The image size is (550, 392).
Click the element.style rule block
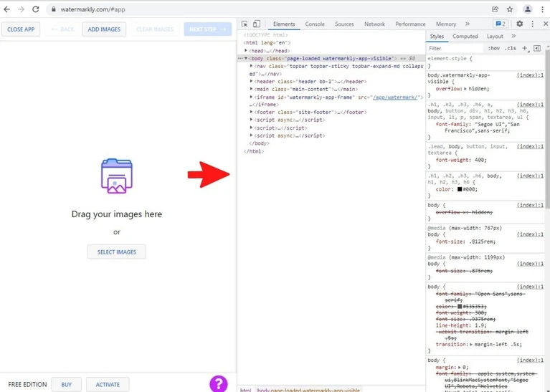[486, 62]
